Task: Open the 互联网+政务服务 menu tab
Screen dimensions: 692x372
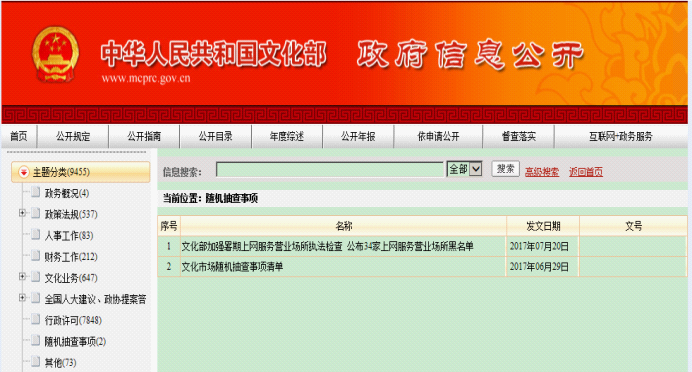Action: pos(621,136)
